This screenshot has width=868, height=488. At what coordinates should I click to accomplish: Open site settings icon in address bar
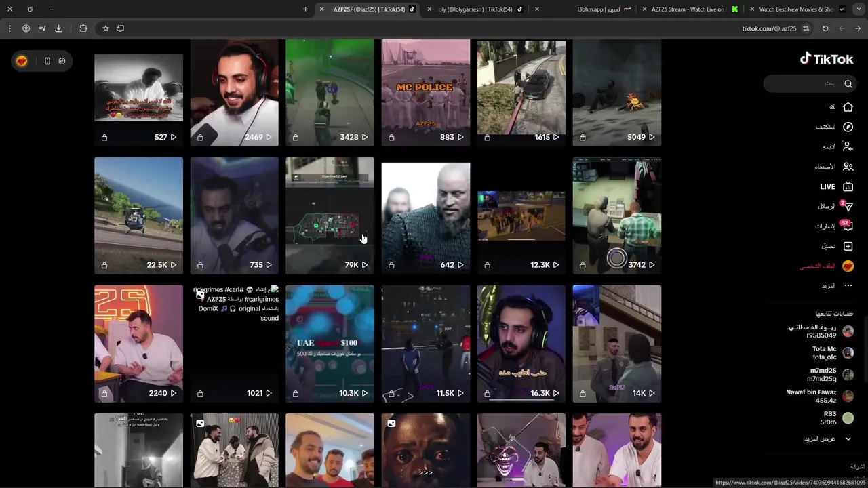tap(806, 28)
